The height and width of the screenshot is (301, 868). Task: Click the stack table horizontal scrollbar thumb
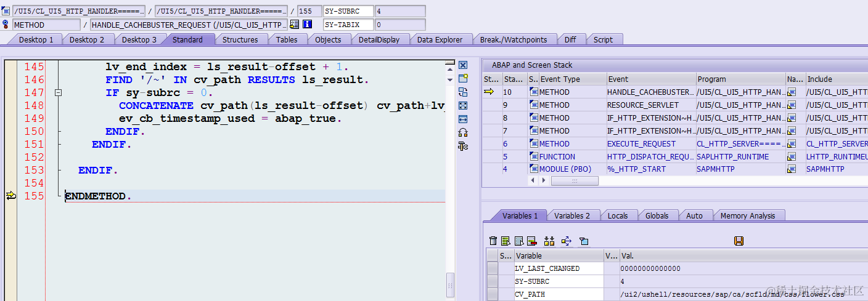pos(575,180)
